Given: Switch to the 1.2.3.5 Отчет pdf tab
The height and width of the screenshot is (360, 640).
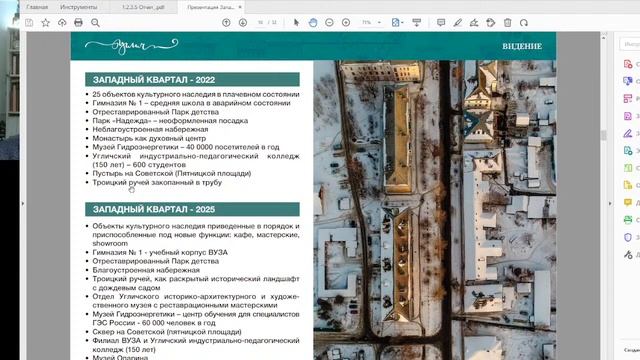Looking at the screenshot, I should (143, 7).
